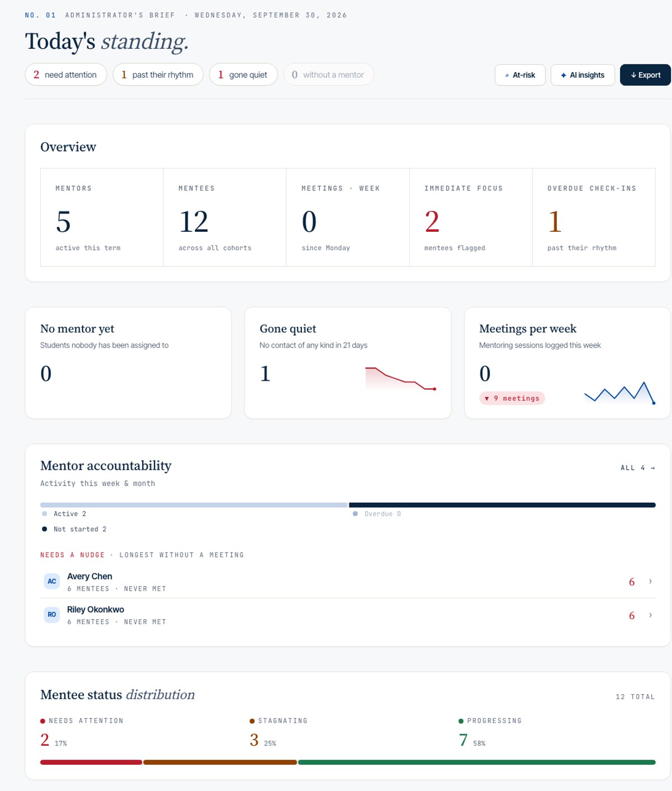This screenshot has width=672, height=791.
Task: Open Riley Okonkwo's mentor name
Action: (x=96, y=609)
